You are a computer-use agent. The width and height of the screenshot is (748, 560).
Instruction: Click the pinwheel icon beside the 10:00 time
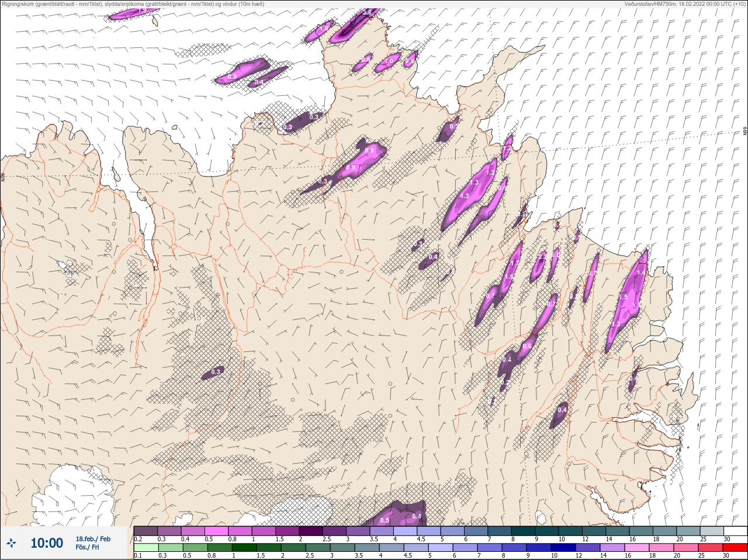(x=11, y=543)
